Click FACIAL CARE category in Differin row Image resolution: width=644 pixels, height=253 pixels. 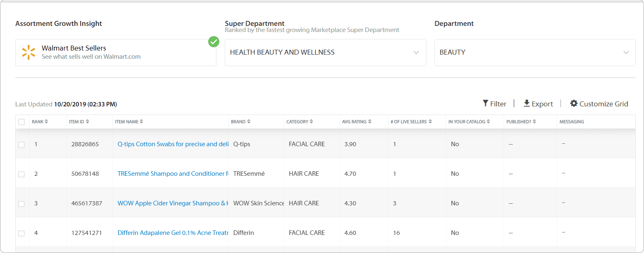307,233
